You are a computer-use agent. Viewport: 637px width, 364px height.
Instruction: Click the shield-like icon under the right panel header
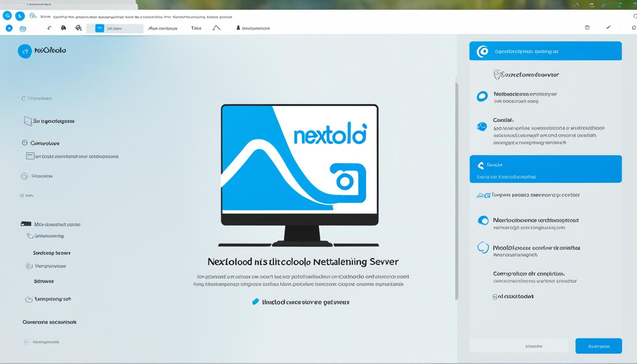[x=497, y=74]
